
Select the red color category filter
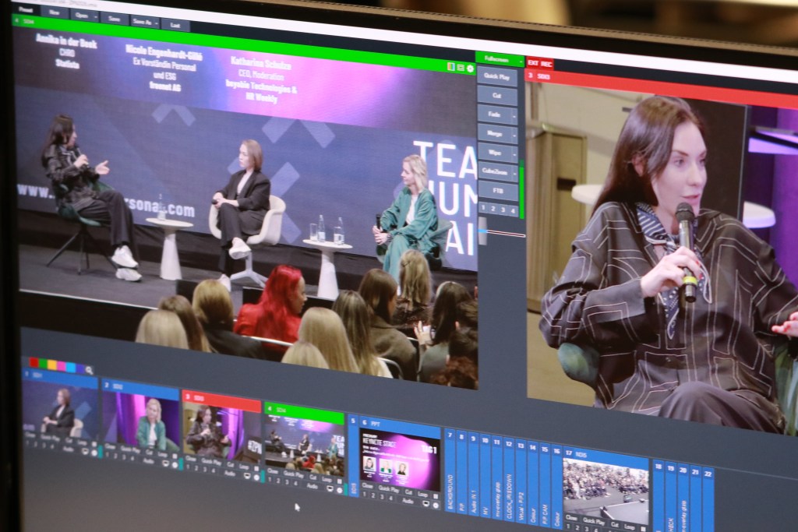[34, 363]
